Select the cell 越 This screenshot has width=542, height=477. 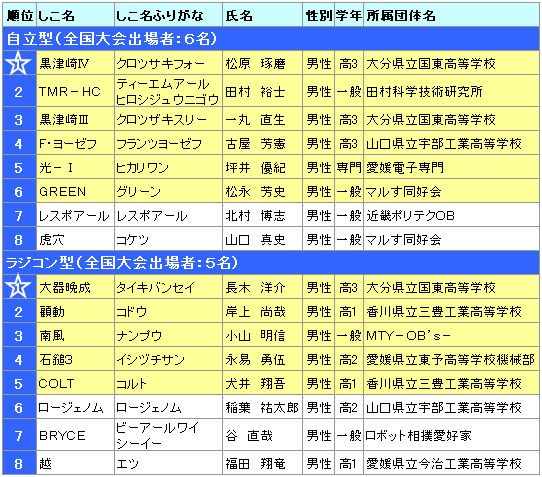[75, 463]
